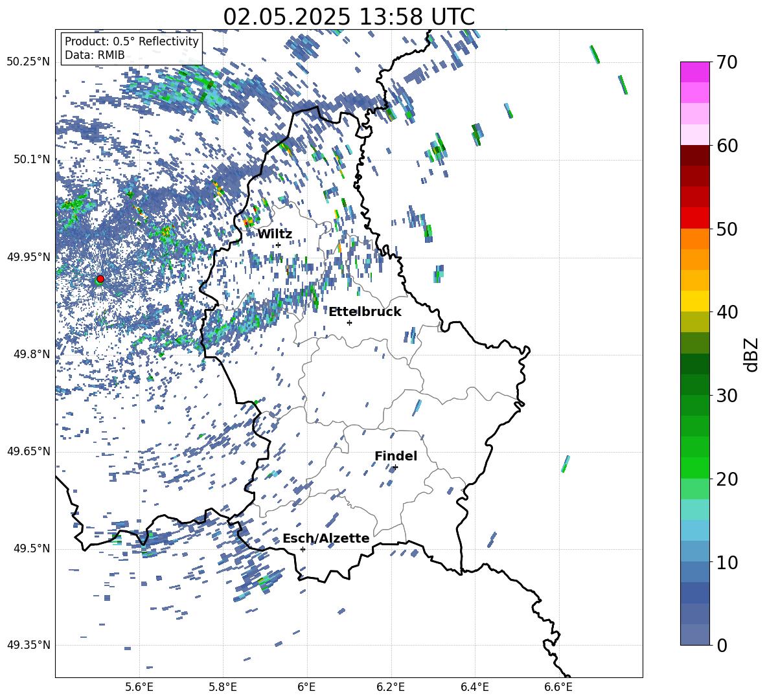
Task: Click the title 02.05.2025 13:58 UTC
Action: (x=349, y=17)
